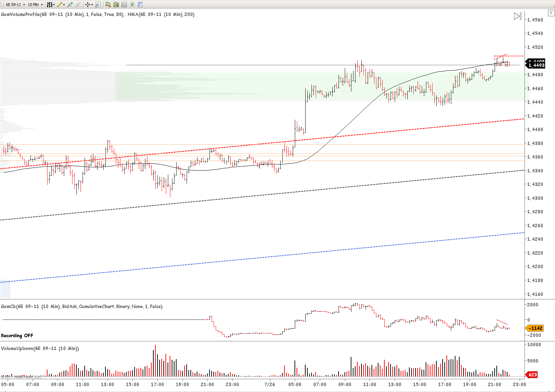Click the zoom out magnifier icon
Image resolution: width=555 pixels, height=392 pixels.
78,5
